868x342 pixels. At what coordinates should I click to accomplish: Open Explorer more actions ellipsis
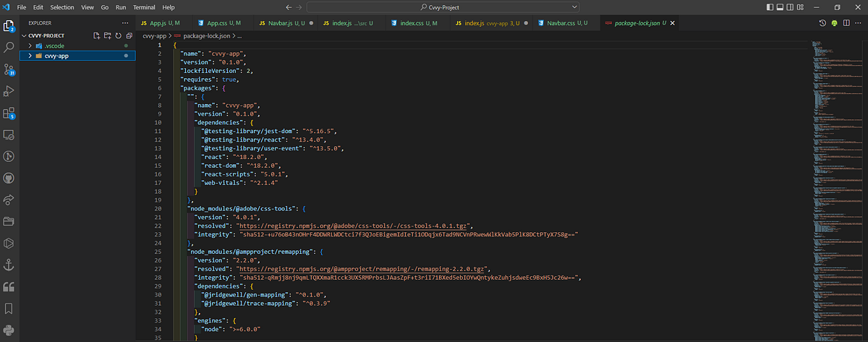(126, 23)
